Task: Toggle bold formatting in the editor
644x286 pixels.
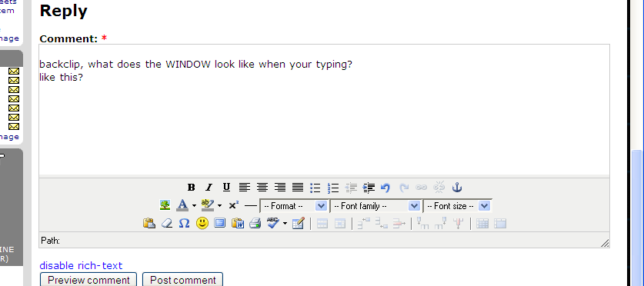Action: coord(191,188)
